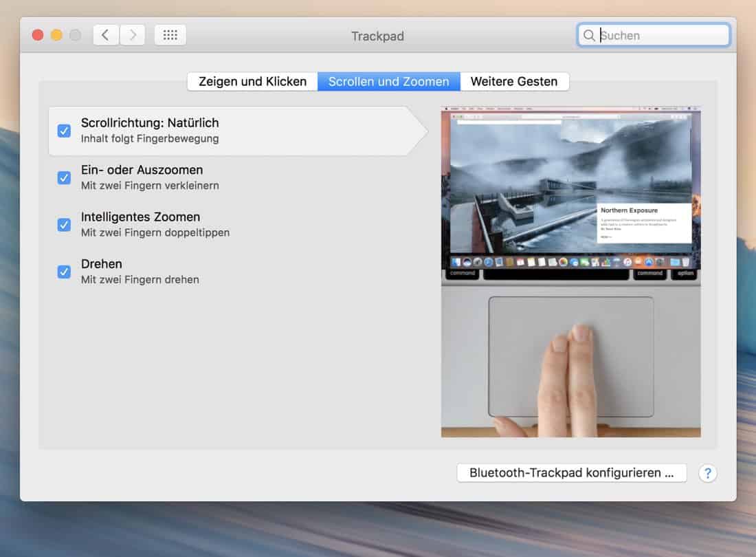The image size is (756, 557).
Task: Show all preferences with the grid icon
Action: pos(170,35)
